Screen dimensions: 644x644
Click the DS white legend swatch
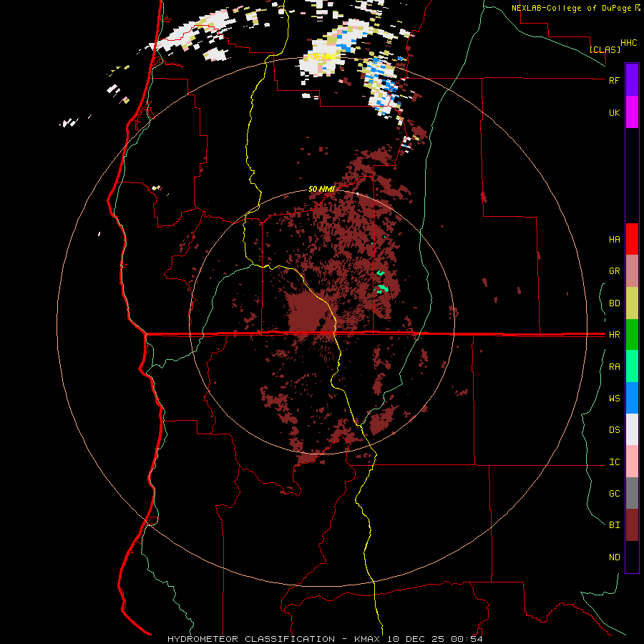tap(632, 429)
